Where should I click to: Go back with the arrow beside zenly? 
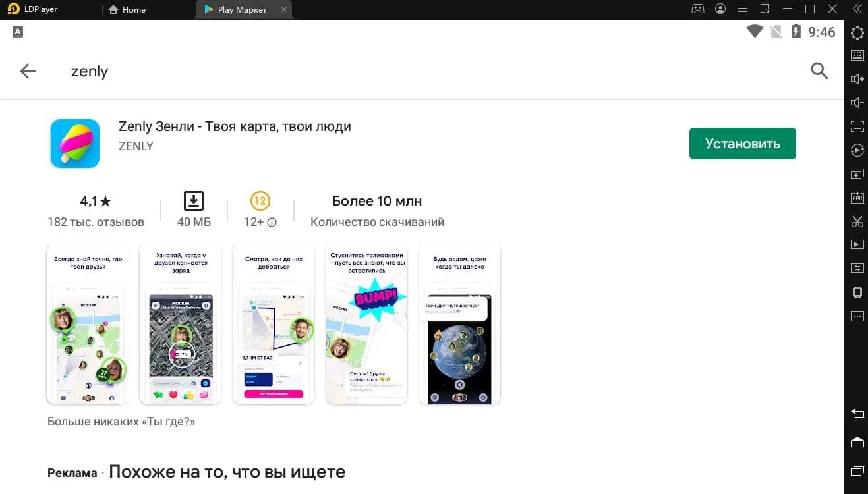point(28,71)
